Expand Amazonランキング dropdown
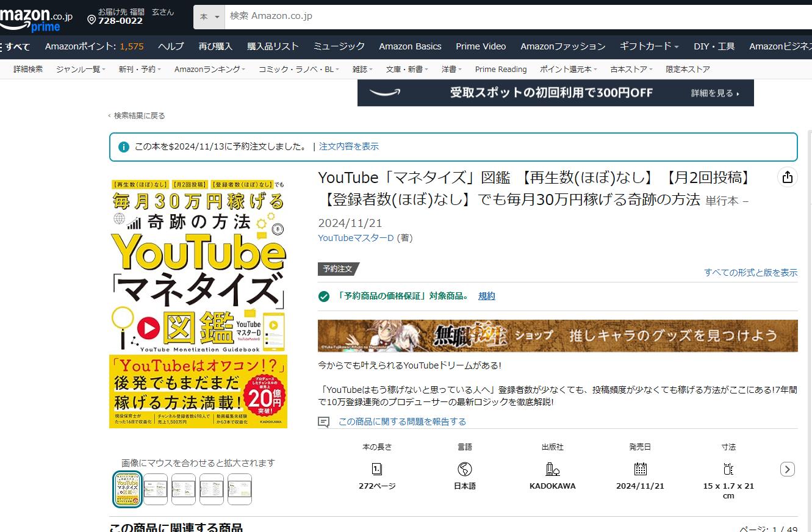The image size is (812, 532). [x=210, y=70]
